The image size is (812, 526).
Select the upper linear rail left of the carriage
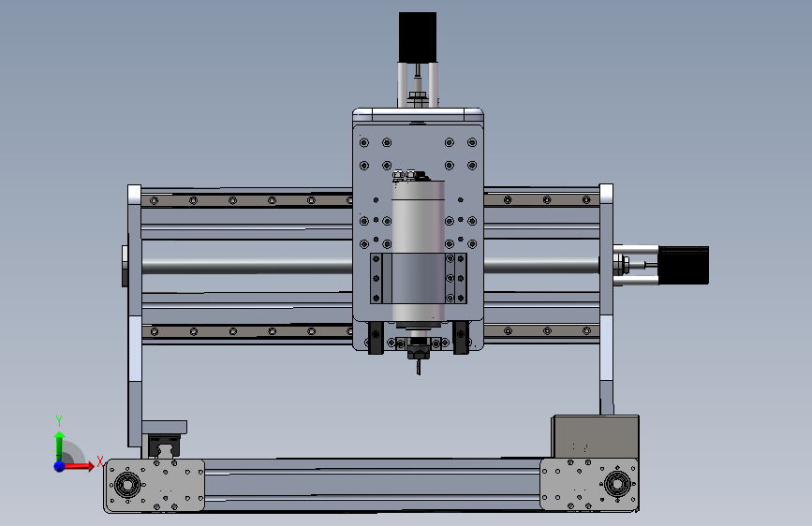246,200
